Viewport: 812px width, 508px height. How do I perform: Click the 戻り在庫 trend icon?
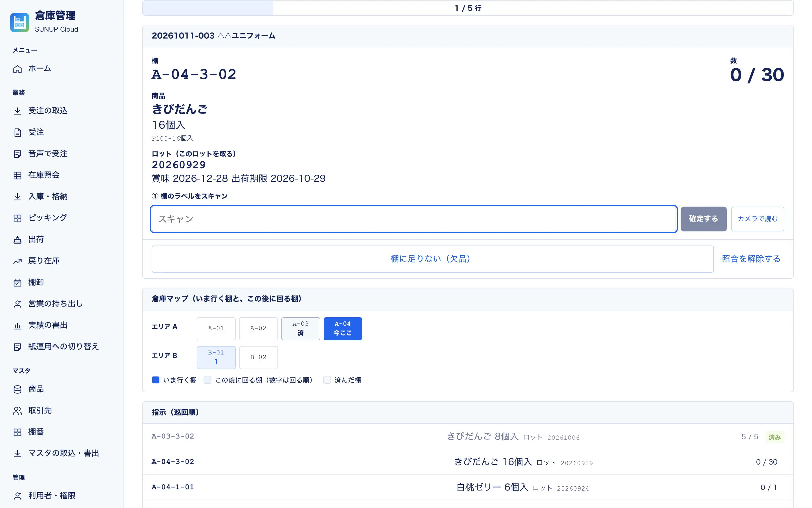click(17, 261)
